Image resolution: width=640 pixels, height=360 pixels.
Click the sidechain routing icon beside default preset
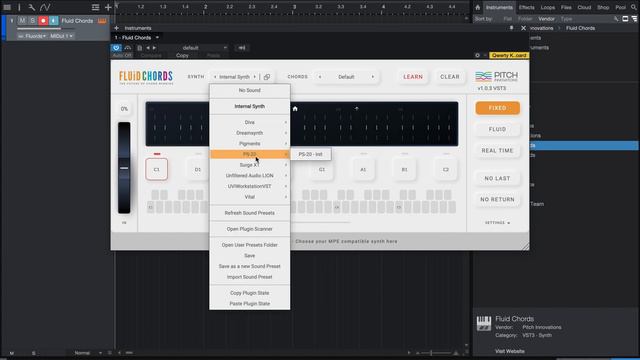click(242, 48)
